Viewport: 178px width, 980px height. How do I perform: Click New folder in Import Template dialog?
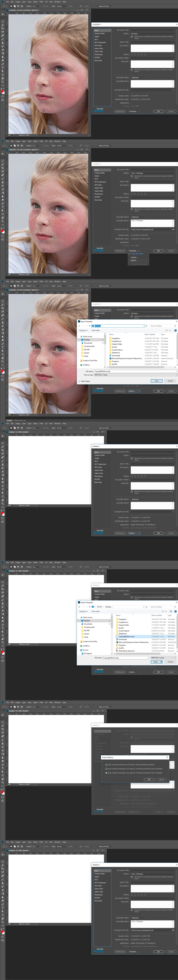pos(96,611)
